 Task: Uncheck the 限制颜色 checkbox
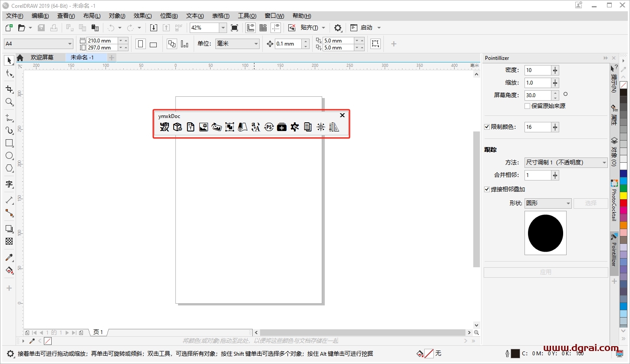487,127
